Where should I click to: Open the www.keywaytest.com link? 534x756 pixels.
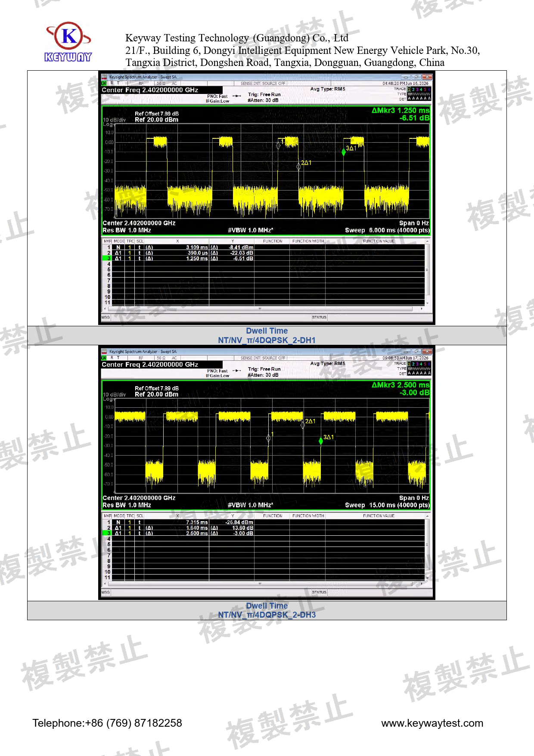(x=432, y=723)
